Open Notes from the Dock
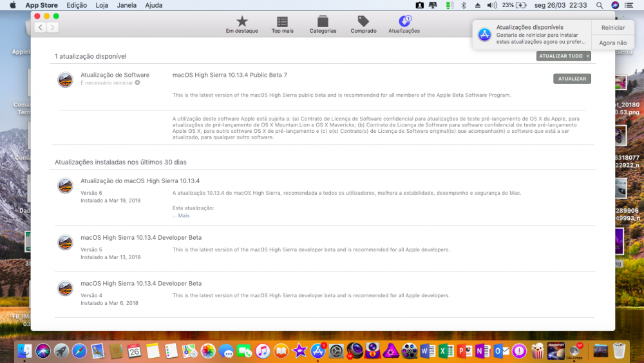Viewport: 644px width, 363px height. click(x=153, y=351)
